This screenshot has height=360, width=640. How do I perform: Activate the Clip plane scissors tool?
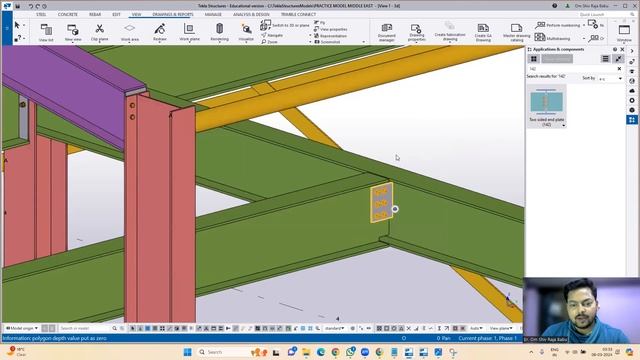[100, 32]
